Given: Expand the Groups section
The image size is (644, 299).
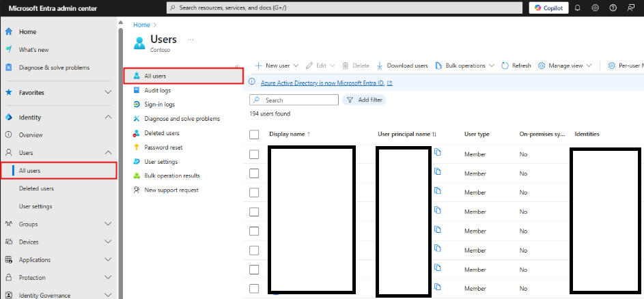Looking at the screenshot, I should pyautogui.click(x=108, y=224).
